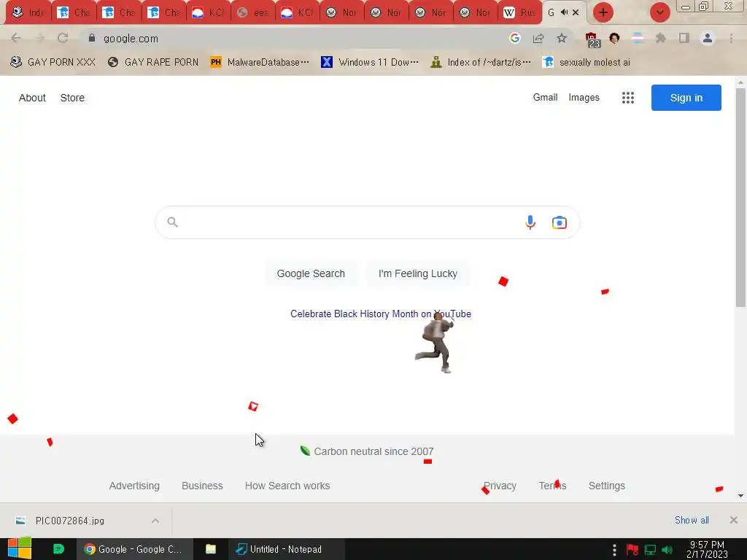Open the Chrome profile avatar
The image size is (747, 560).
(708, 38)
